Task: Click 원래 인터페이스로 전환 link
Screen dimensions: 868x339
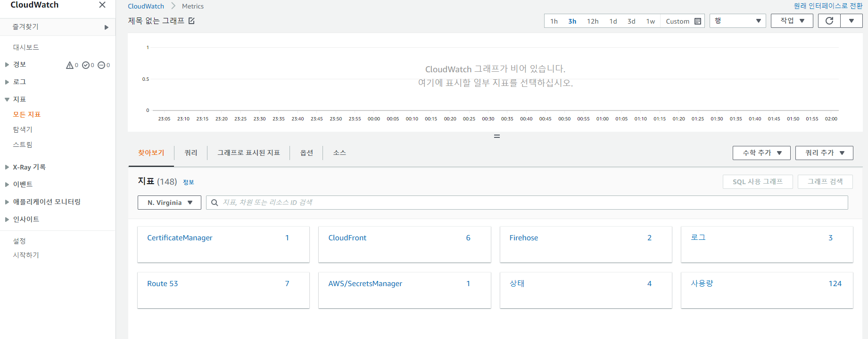Action: click(x=828, y=6)
